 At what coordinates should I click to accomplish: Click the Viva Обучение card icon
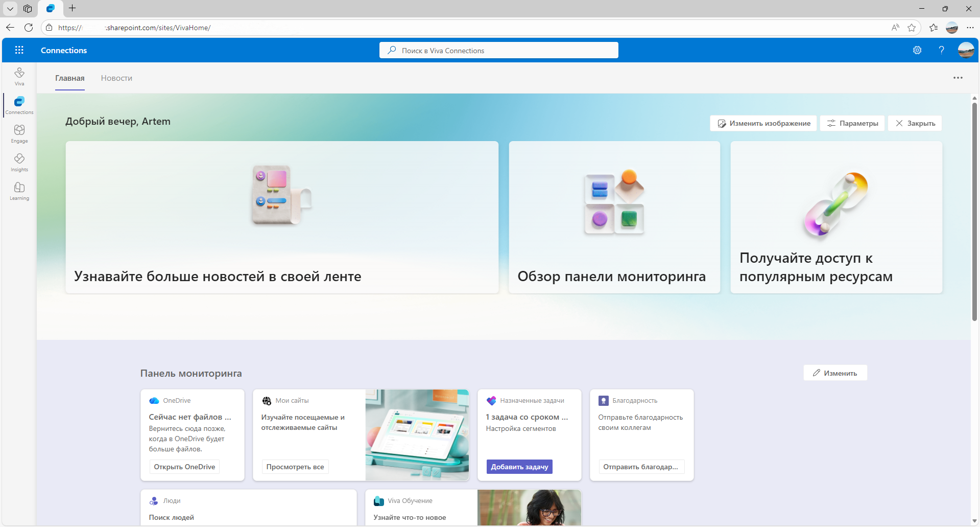tap(378, 500)
